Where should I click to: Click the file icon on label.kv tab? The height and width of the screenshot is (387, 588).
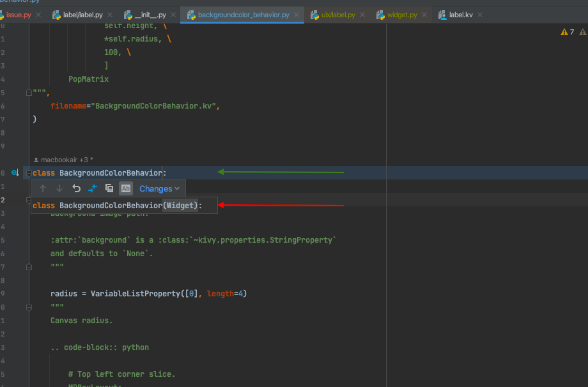(442, 15)
